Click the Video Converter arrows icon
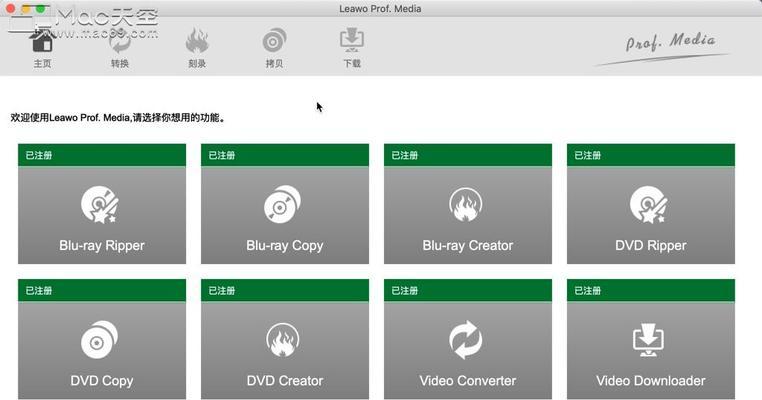Image resolution: width=762 pixels, height=400 pixels. click(x=466, y=340)
